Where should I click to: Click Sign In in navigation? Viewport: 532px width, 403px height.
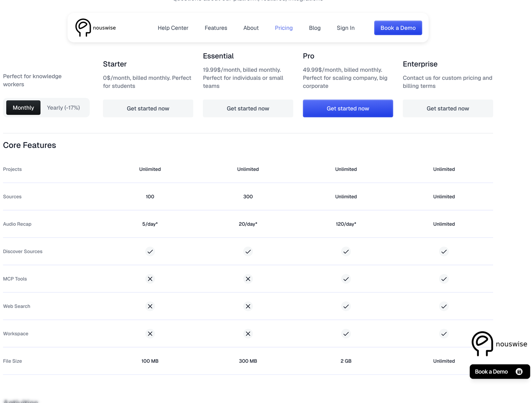345,28
